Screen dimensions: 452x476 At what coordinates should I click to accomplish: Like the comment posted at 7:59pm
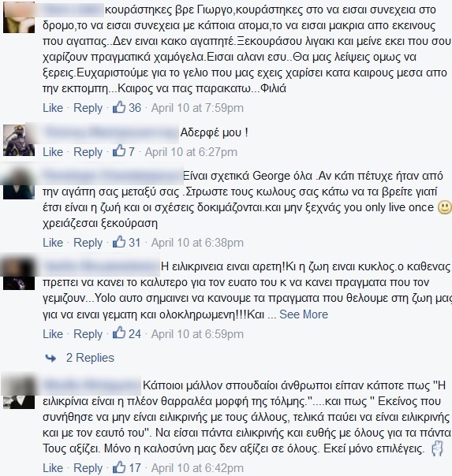[53, 108]
